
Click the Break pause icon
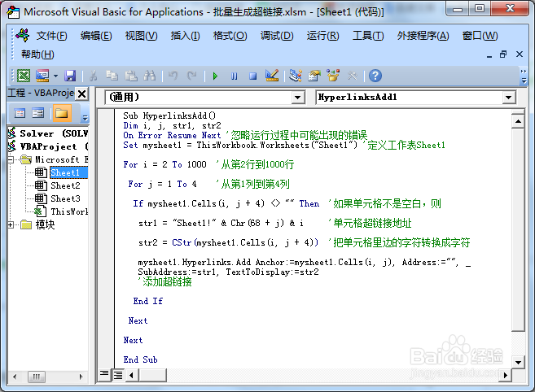pyautogui.click(x=234, y=76)
